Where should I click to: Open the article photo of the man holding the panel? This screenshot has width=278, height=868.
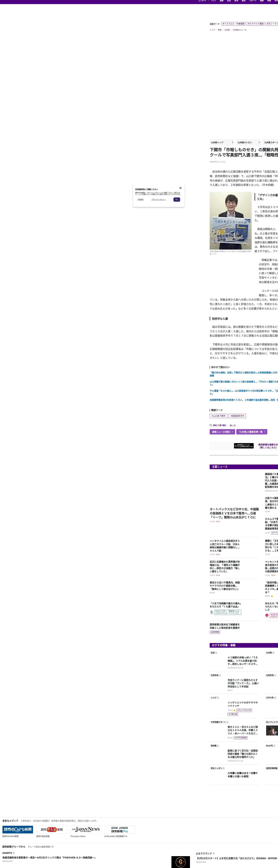230,221
